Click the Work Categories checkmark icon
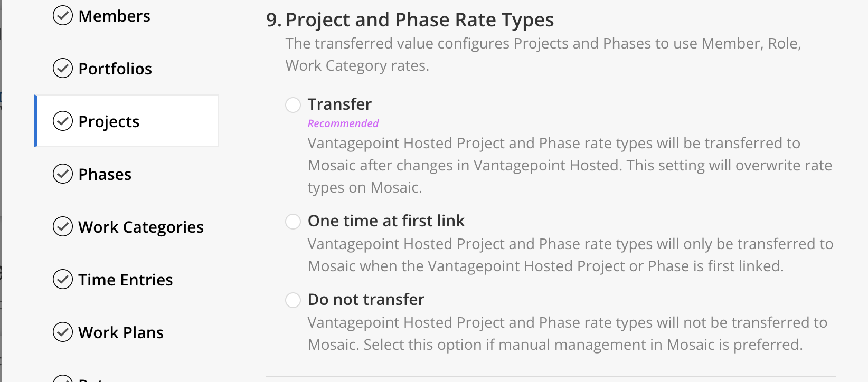Screen dimensions: 868x382 coord(63,226)
